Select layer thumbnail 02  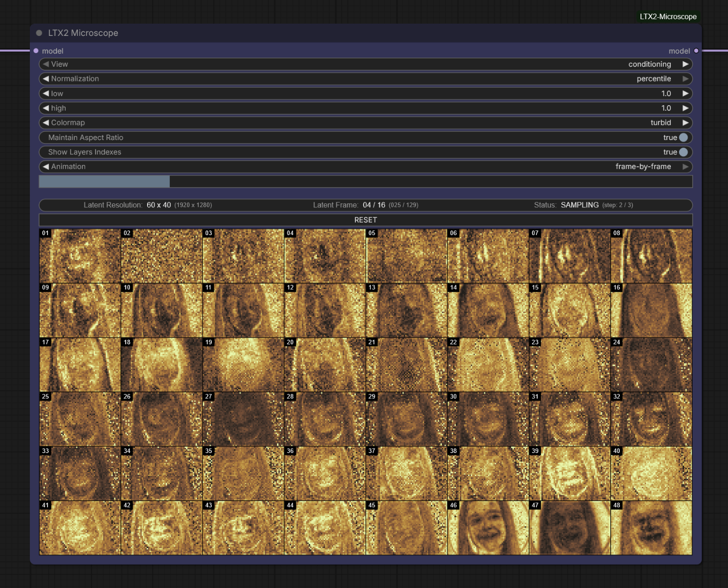162,256
